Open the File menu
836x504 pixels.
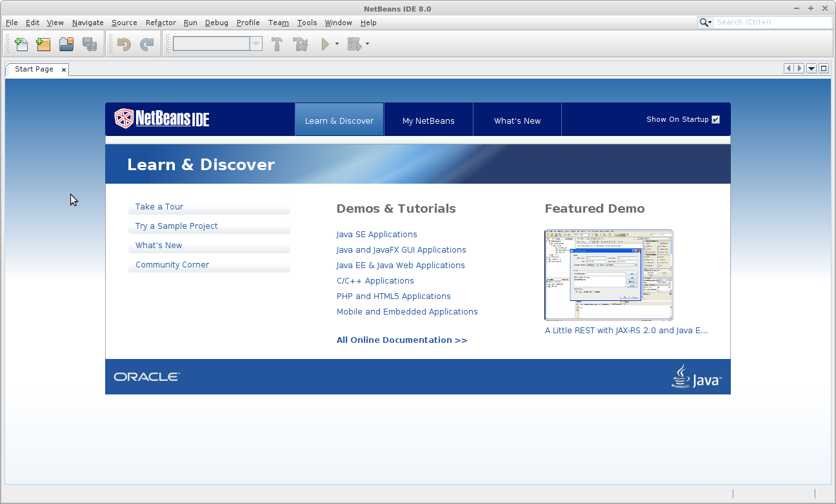tap(12, 23)
